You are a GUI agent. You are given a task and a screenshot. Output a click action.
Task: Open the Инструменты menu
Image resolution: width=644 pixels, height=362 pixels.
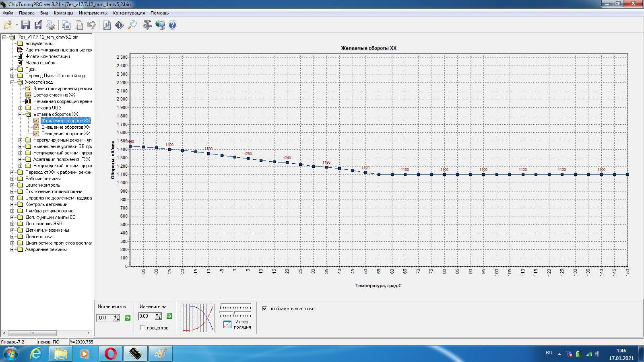click(93, 13)
